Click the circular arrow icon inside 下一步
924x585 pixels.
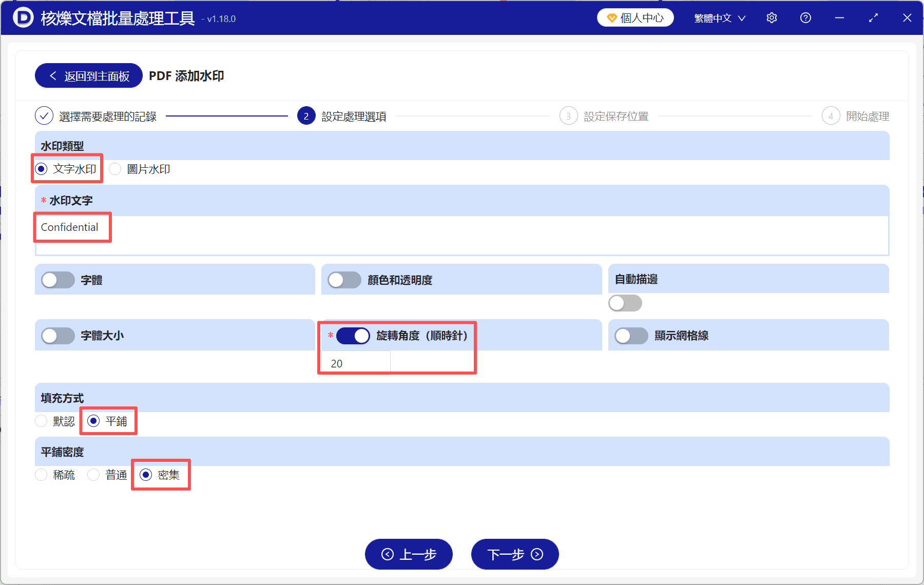click(536, 554)
